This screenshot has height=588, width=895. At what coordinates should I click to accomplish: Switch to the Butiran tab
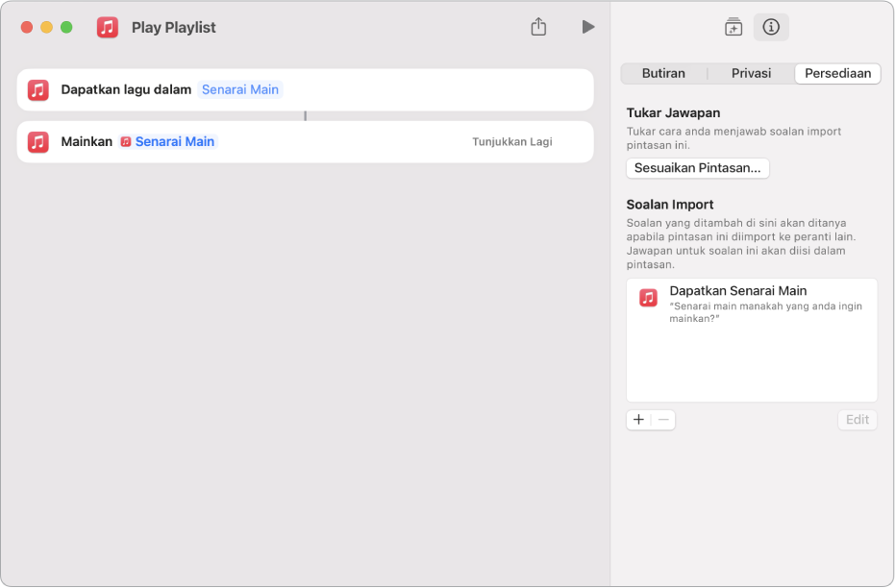(663, 74)
